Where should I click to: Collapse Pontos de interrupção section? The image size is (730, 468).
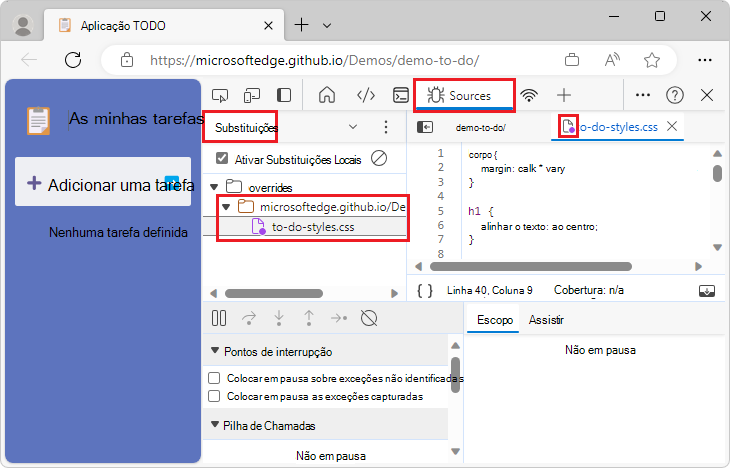[215, 351]
